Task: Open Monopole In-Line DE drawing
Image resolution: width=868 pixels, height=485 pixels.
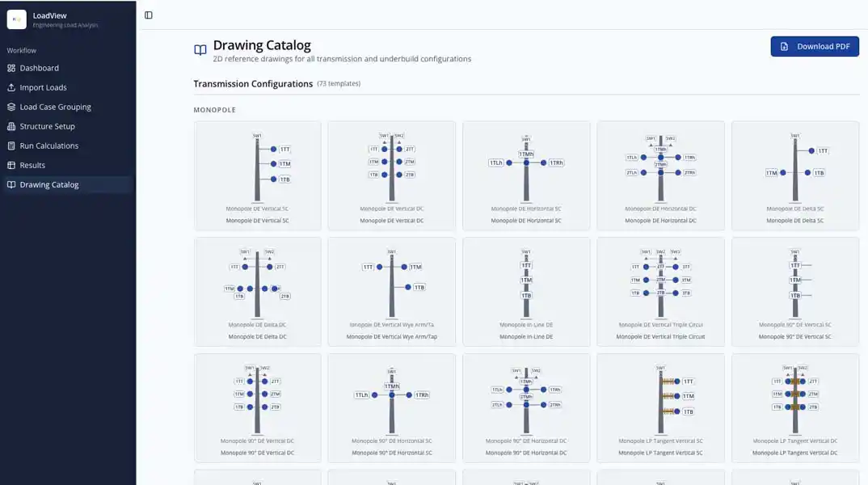Action: point(526,292)
